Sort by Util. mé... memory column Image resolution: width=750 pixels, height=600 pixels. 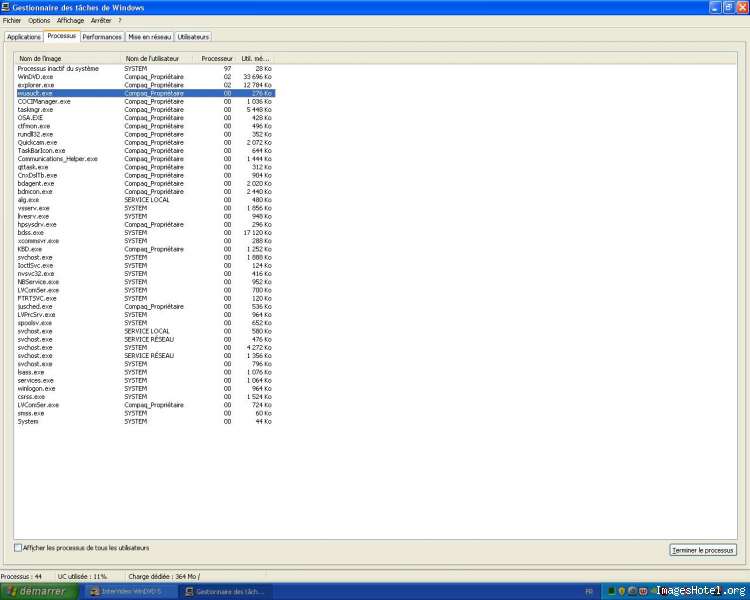click(x=255, y=58)
